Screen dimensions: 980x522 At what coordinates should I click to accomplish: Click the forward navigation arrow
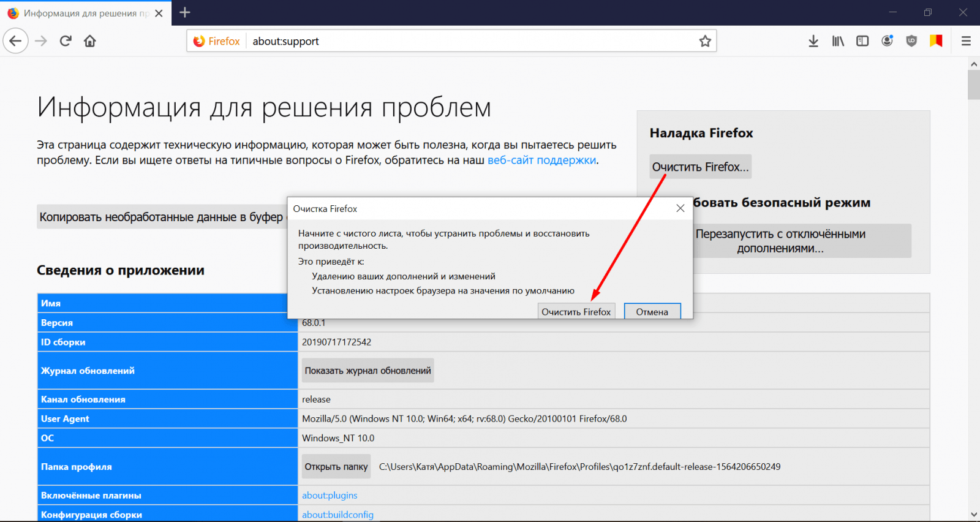pos(41,41)
